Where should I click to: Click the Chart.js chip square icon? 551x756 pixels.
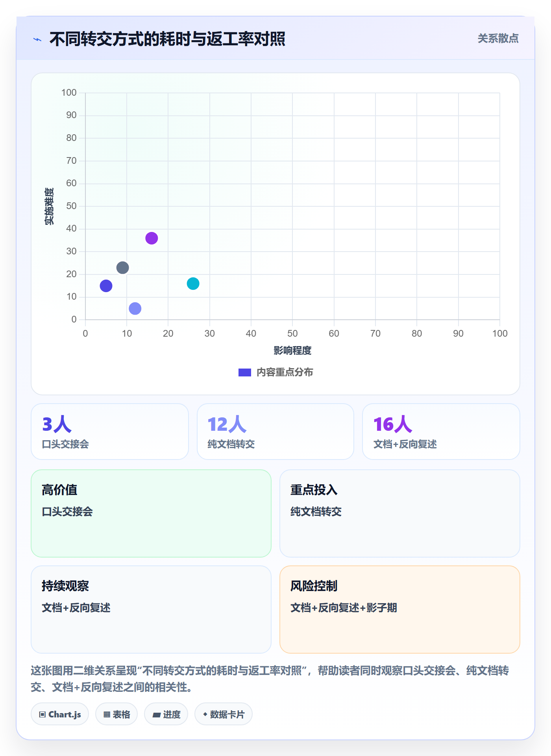43,715
